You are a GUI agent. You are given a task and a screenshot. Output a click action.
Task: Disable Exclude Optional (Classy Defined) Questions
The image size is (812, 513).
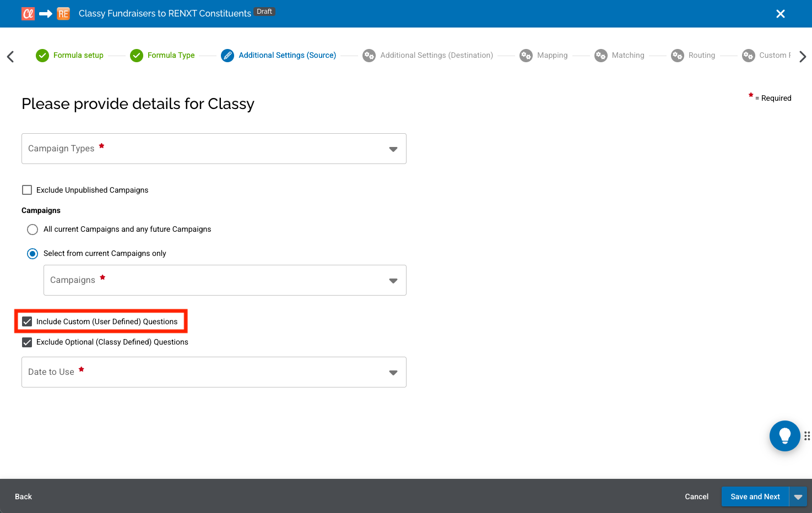point(27,342)
